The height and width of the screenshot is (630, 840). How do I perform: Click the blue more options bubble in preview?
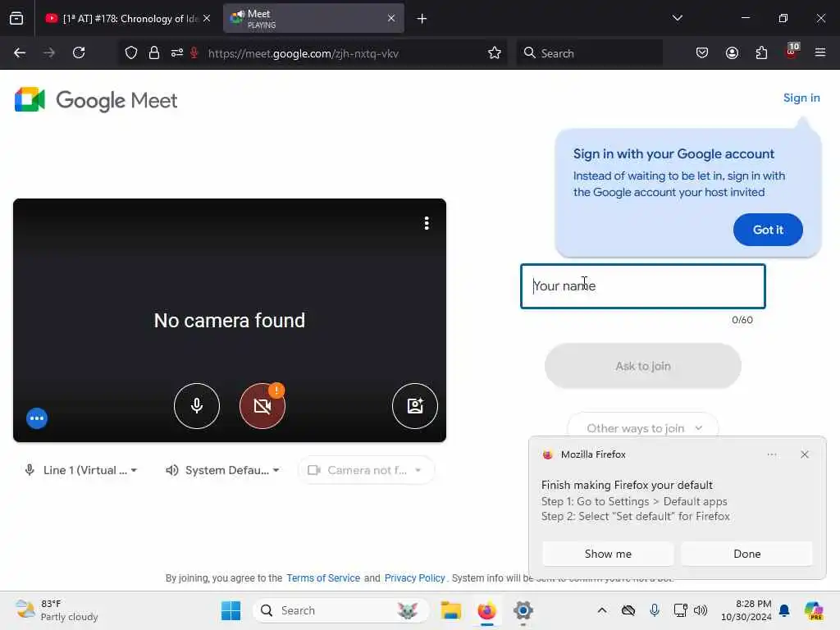(37, 418)
